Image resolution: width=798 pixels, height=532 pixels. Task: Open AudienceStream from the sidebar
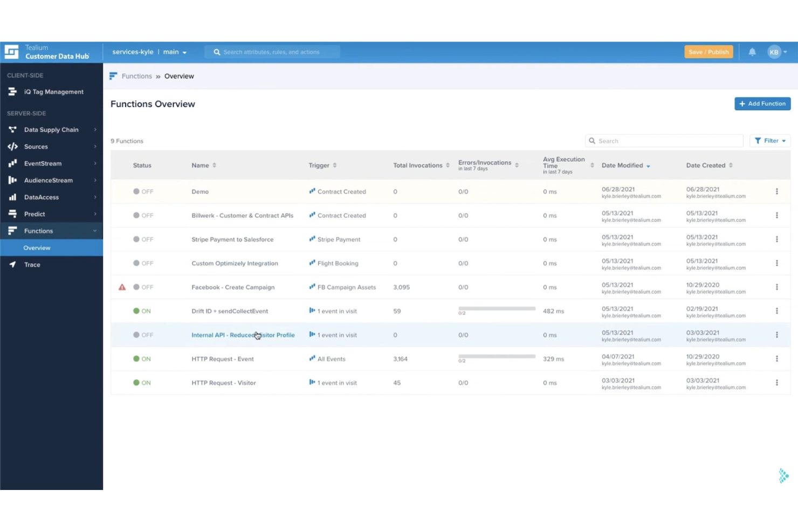click(13, 180)
